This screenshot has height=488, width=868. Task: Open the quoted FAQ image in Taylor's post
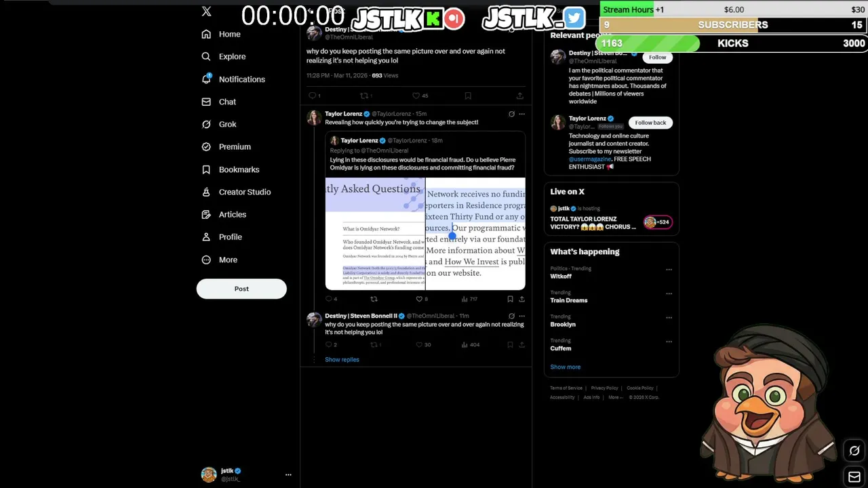click(425, 234)
